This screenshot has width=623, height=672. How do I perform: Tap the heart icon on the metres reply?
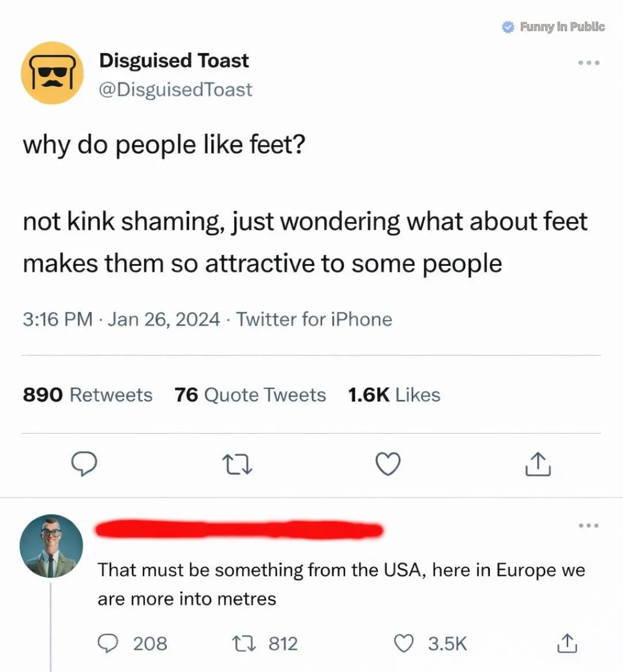tap(407, 642)
